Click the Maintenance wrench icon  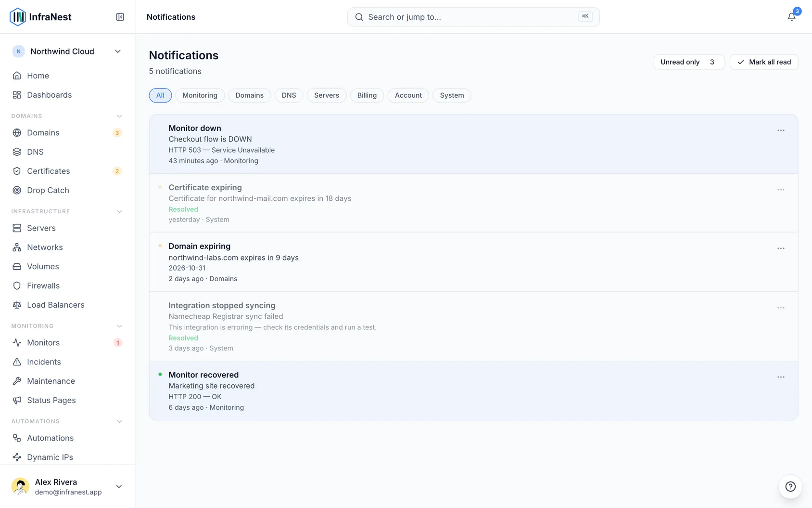click(17, 381)
